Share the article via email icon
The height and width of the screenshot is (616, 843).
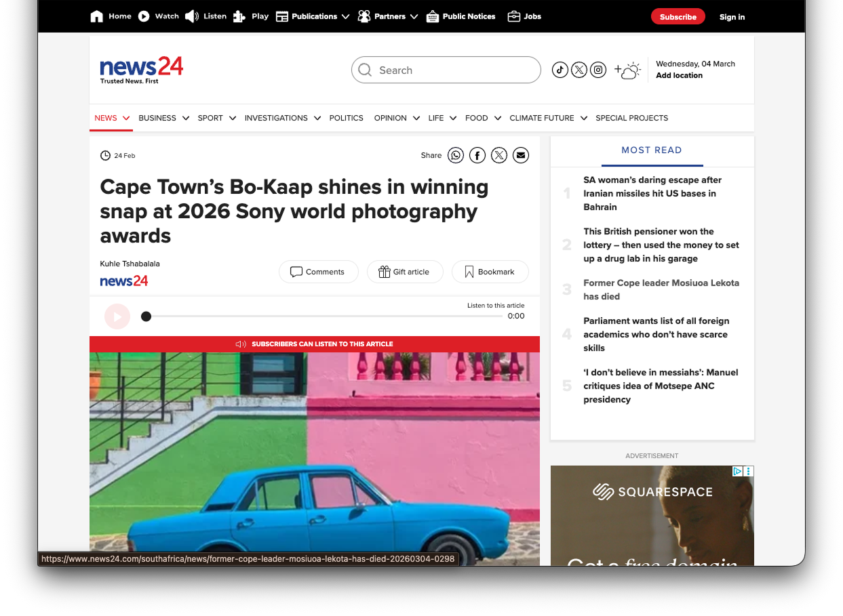click(521, 155)
